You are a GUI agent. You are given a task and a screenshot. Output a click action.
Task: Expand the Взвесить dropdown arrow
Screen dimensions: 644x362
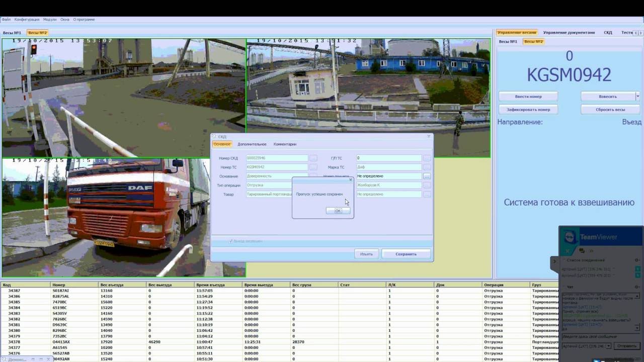point(637,96)
